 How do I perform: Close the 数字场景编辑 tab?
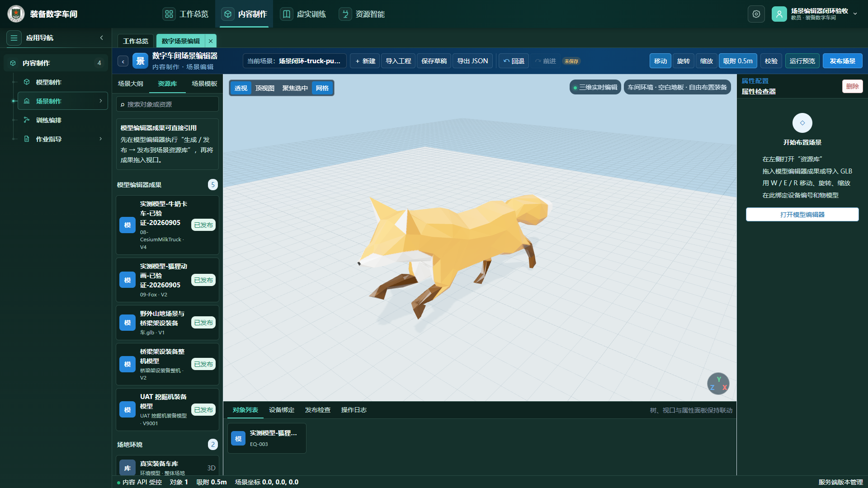[211, 41]
